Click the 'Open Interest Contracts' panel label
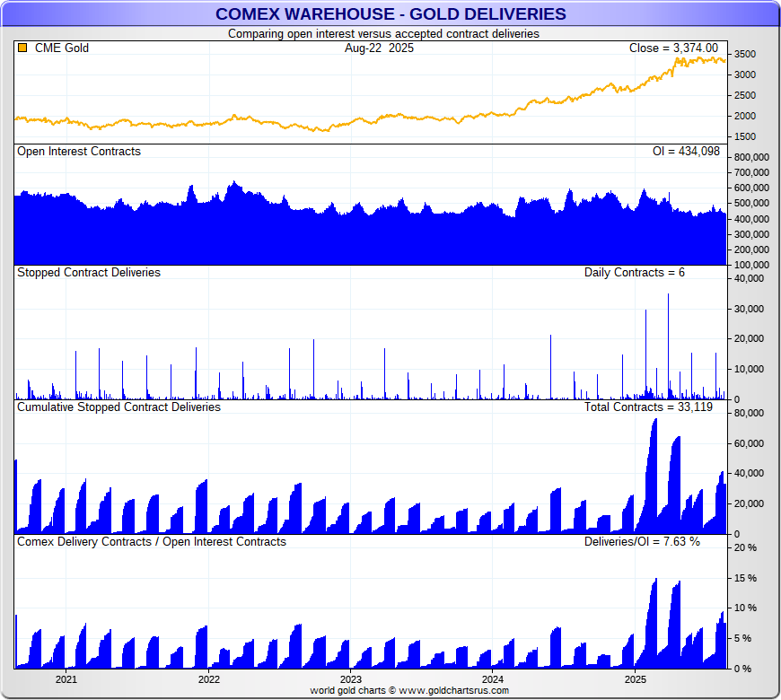781x700 pixels. pos(79,152)
